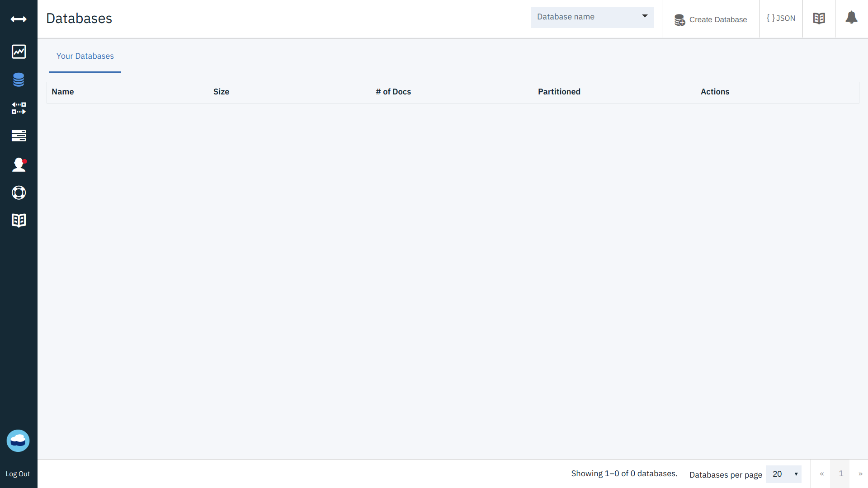Click the Create Database button

(x=710, y=19)
